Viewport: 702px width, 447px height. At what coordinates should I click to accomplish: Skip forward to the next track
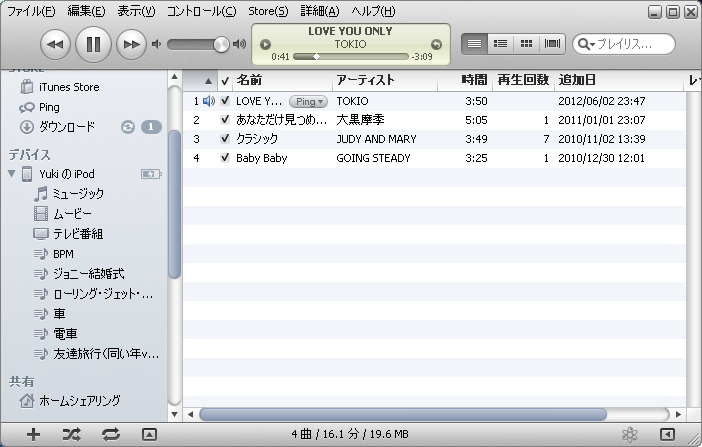click(131, 44)
